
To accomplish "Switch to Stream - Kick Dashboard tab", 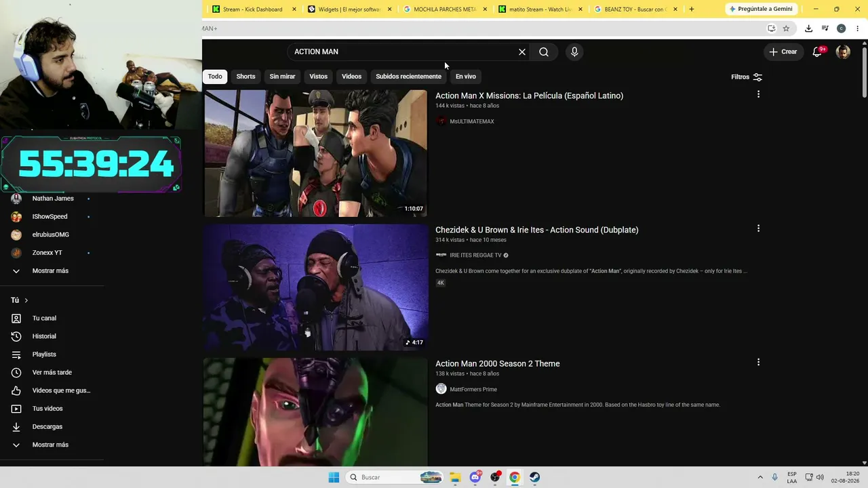I will coord(252,9).
